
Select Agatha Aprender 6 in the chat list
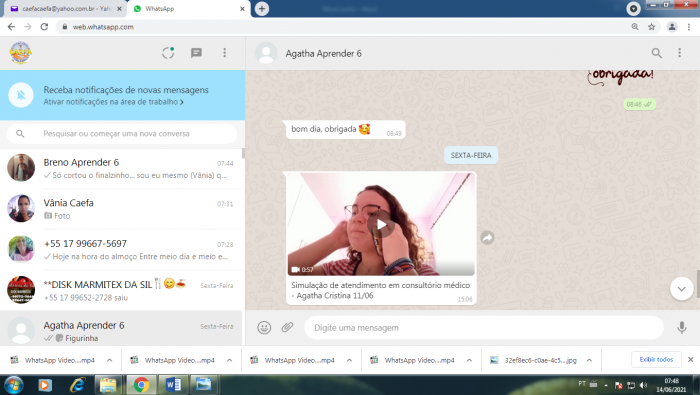(x=121, y=328)
